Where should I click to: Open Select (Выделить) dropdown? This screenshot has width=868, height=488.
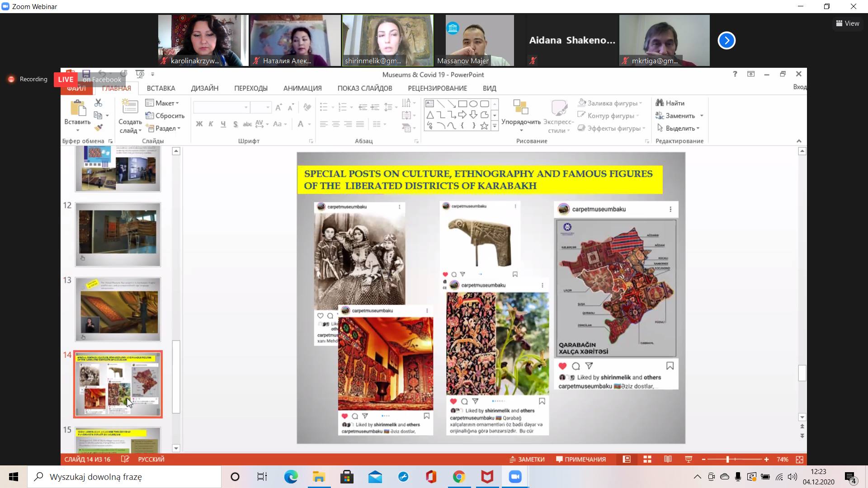(678, 128)
